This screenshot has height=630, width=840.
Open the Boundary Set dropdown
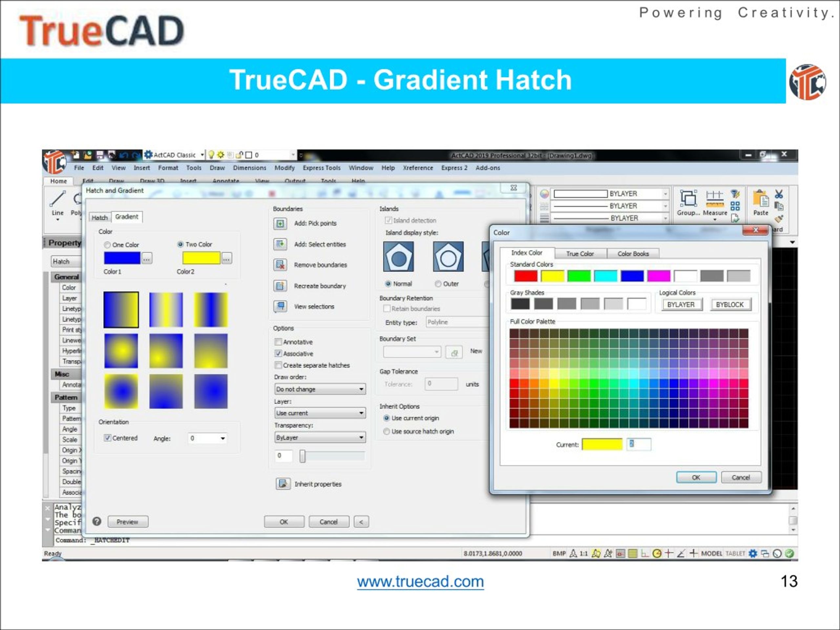click(412, 352)
